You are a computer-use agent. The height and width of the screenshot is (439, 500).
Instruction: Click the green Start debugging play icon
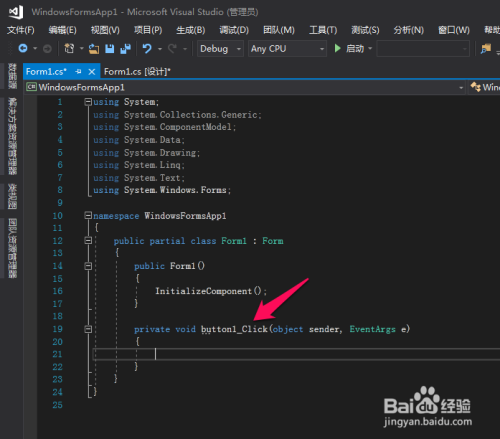[x=337, y=49]
